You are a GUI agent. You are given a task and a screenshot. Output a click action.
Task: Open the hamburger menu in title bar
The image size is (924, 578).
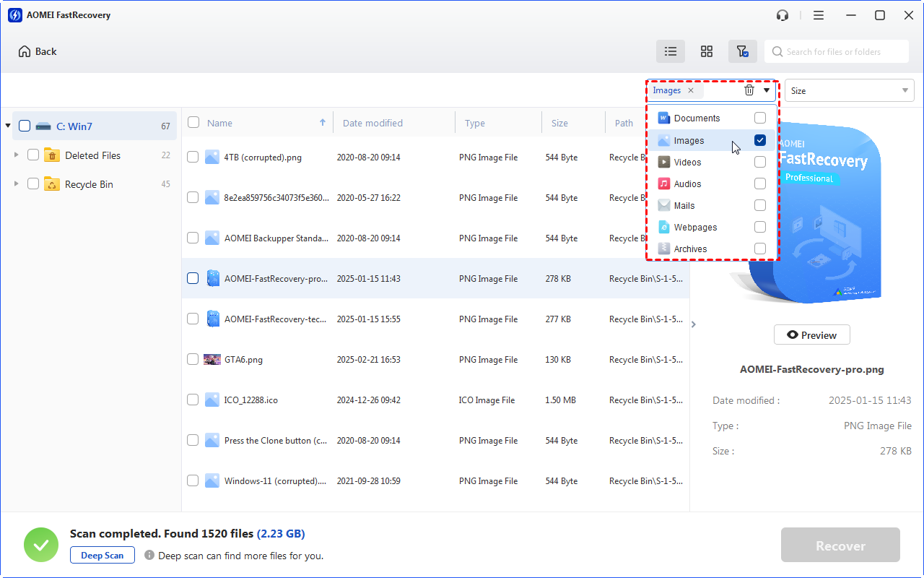819,15
